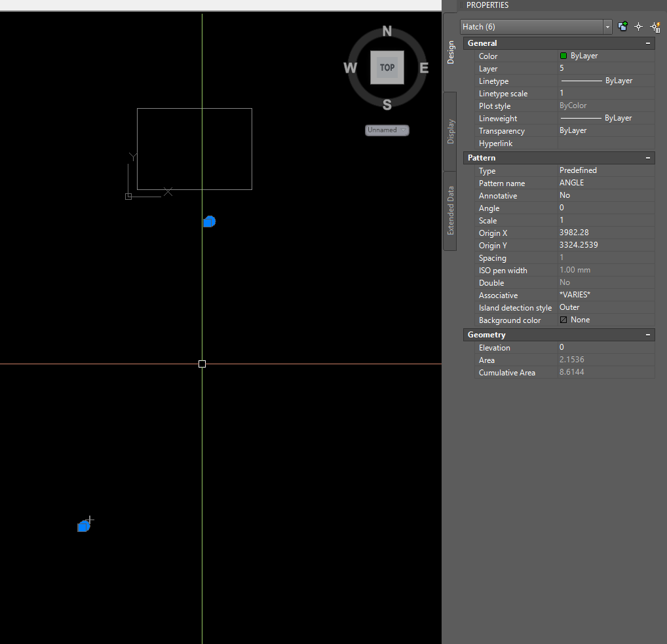
Task: Open the Unnamed UCS dropdown below ViewCube
Action: pos(387,130)
